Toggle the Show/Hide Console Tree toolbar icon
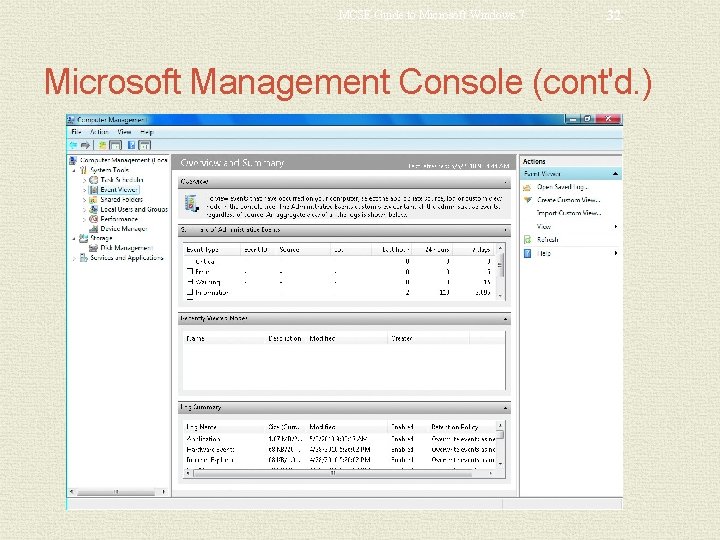 115,145
